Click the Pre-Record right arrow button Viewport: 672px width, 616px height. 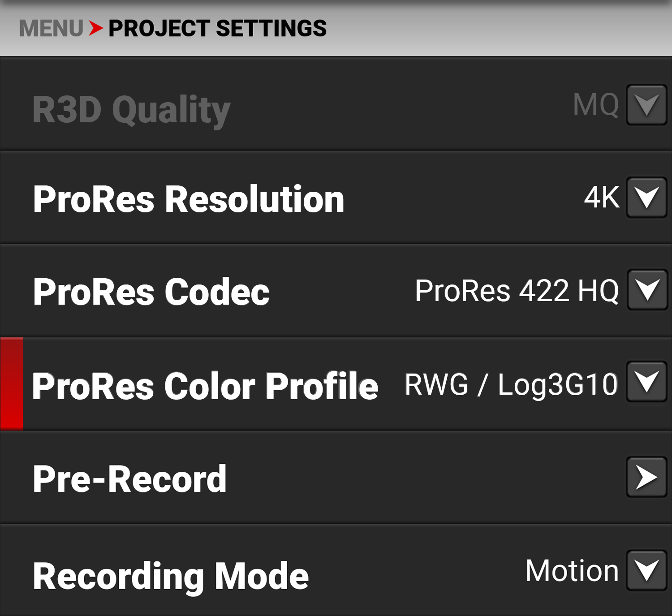646,478
